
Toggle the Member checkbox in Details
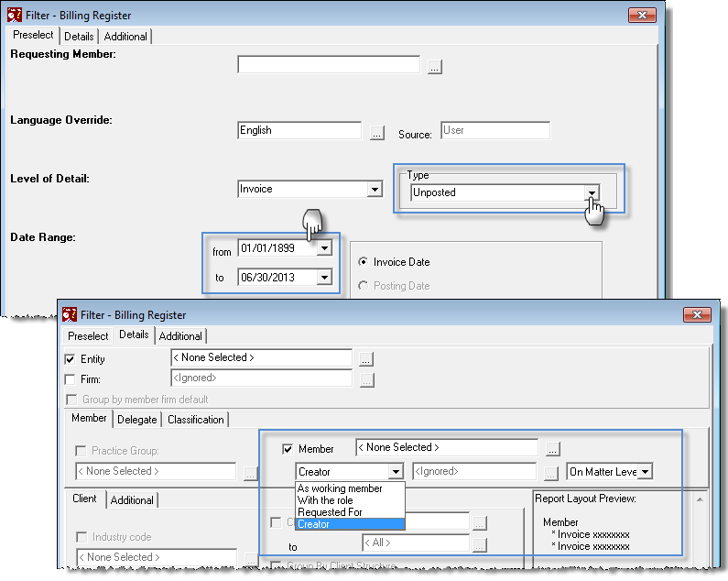point(288,449)
